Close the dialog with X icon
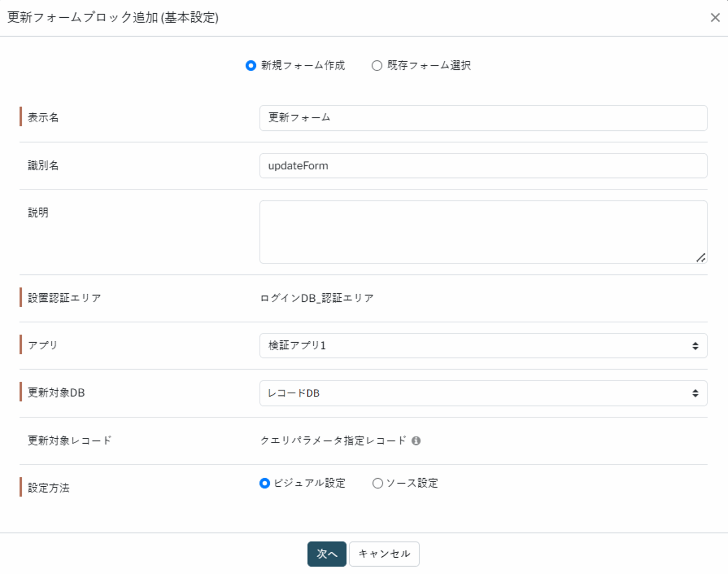 (x=715, y=17)
